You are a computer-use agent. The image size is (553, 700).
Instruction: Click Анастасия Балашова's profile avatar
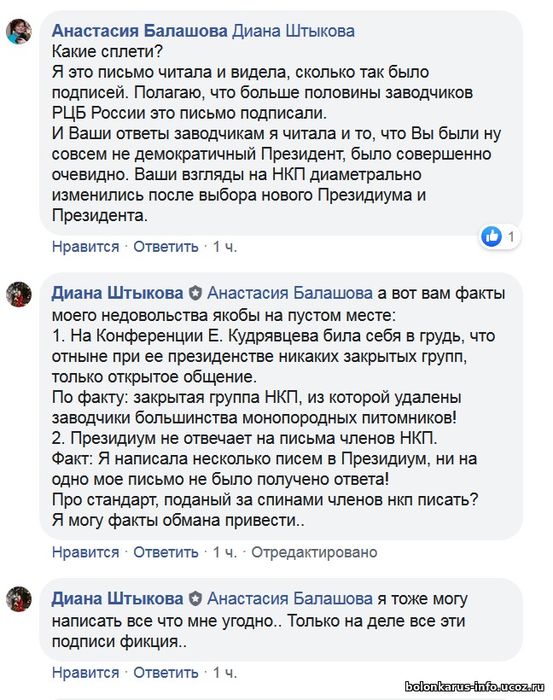[19, 32]
